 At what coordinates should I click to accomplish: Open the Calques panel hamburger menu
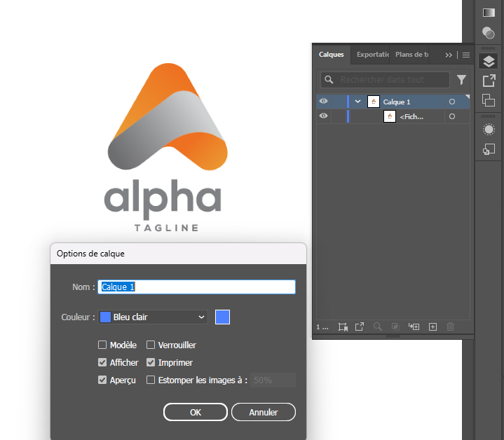click(465, 55)
